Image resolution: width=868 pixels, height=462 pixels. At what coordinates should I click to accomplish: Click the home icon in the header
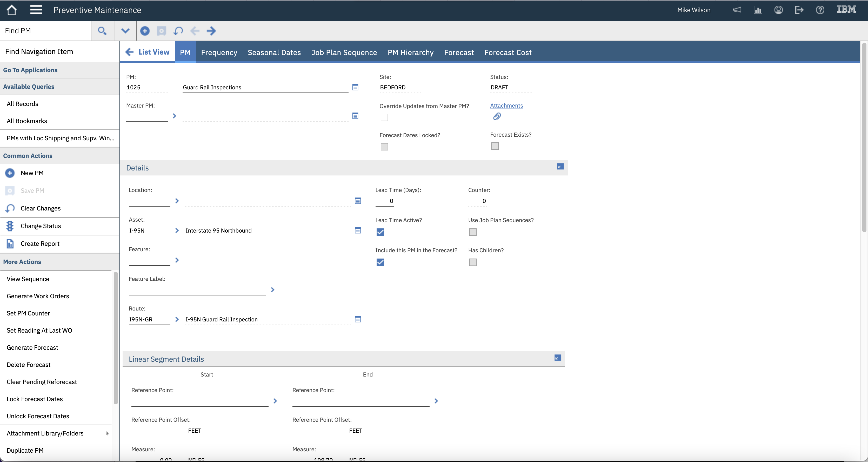click(12, 10)
